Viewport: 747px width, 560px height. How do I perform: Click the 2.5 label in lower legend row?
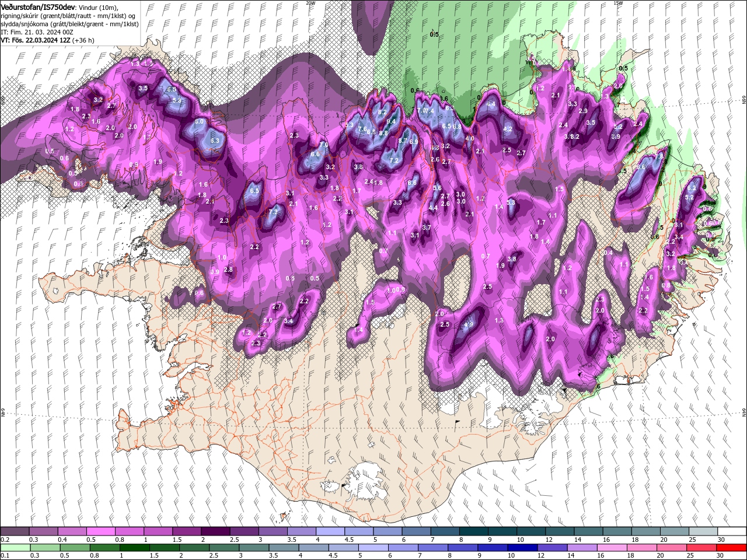click(x=214, y=556)
